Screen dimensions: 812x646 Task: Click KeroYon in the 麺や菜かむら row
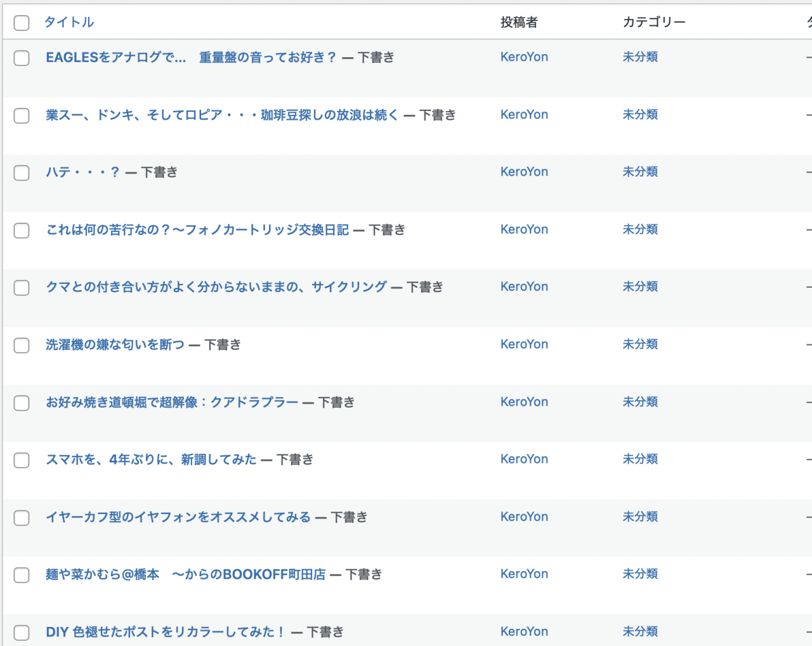(x=524, y=574)
